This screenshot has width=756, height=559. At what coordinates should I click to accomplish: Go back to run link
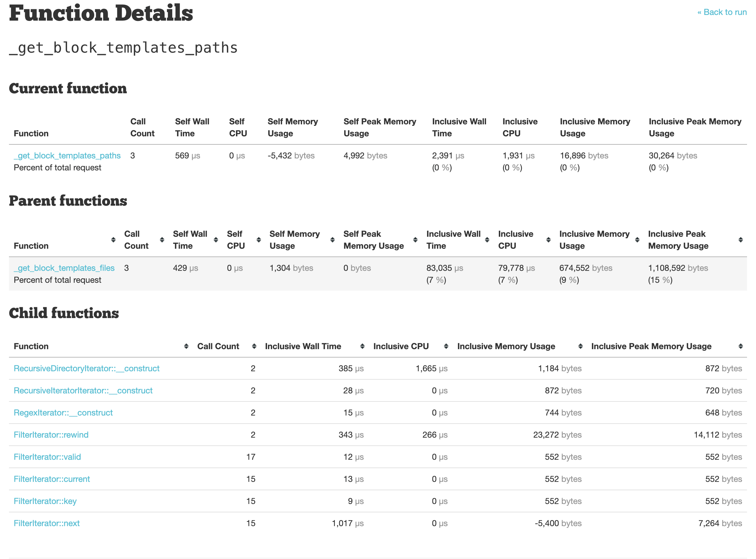click(722, 12)
